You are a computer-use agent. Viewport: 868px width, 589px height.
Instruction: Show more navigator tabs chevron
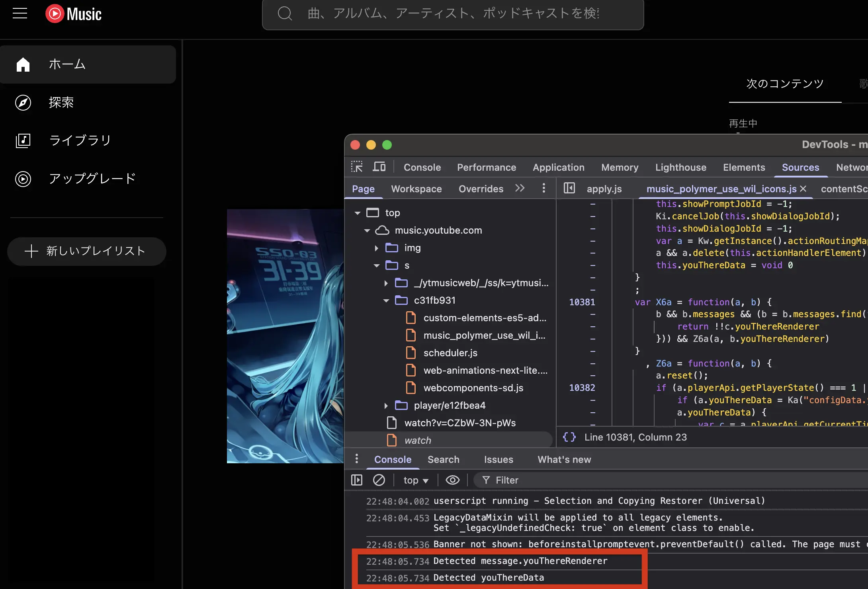click(x=520, y=188)
